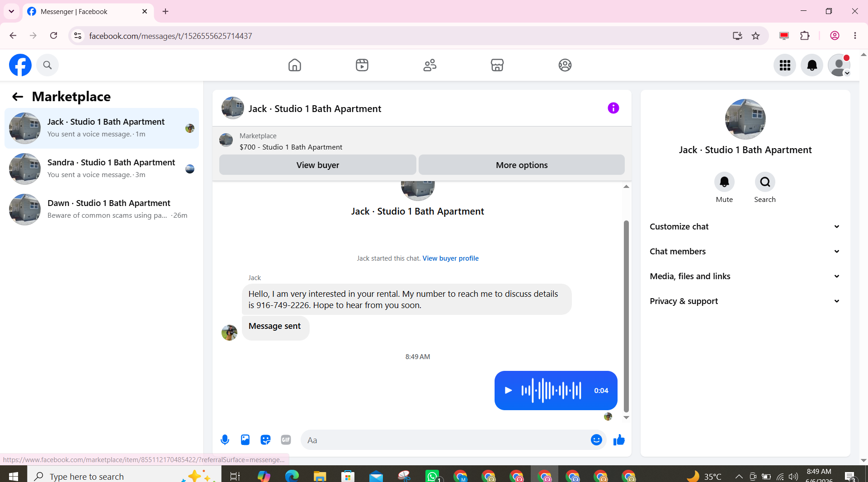Click the chat scrollbar up arrow
This screenshot has width=868, height=482.
point(626,187)
